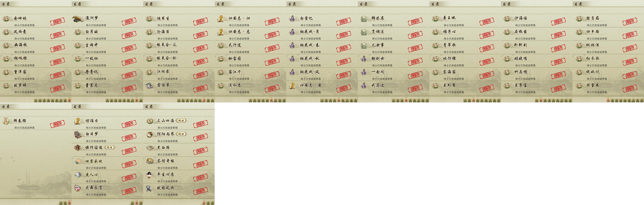
Task: Click the lion dance icon of 庆舞良宵
Action: tap(78, 188)
